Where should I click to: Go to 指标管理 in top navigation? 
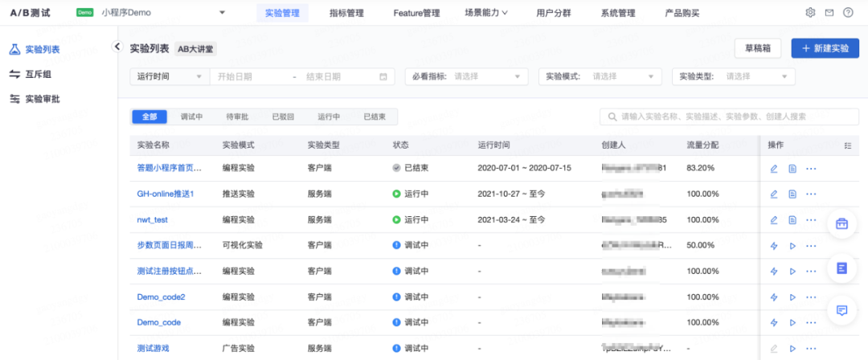click(x=346, y=13)
